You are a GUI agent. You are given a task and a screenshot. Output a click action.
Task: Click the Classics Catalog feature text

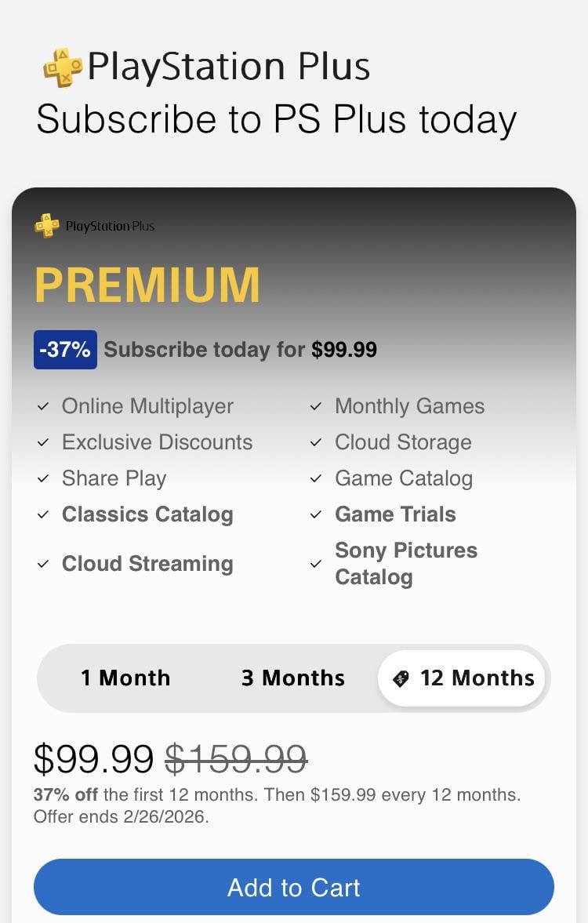[147, 514]
